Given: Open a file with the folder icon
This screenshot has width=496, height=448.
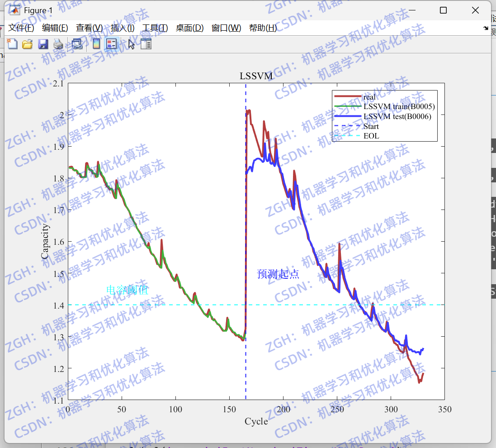Looking at the screenshot, I should 28,44.
